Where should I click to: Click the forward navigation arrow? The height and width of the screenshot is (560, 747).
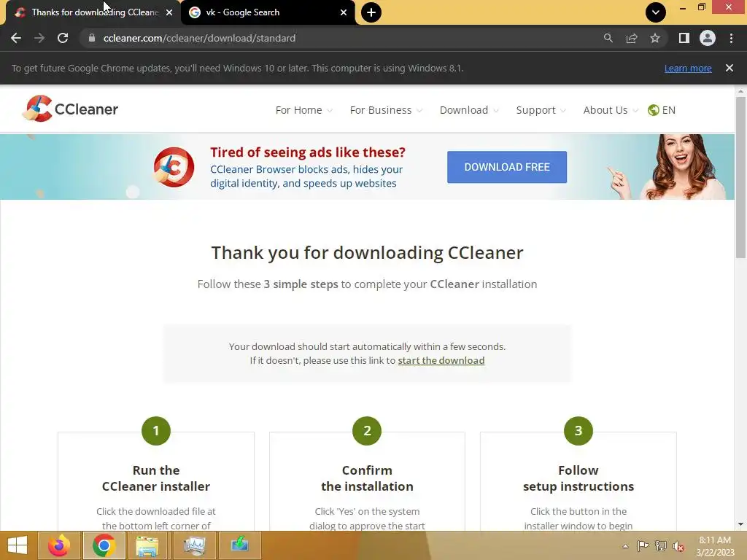(39, 38)
